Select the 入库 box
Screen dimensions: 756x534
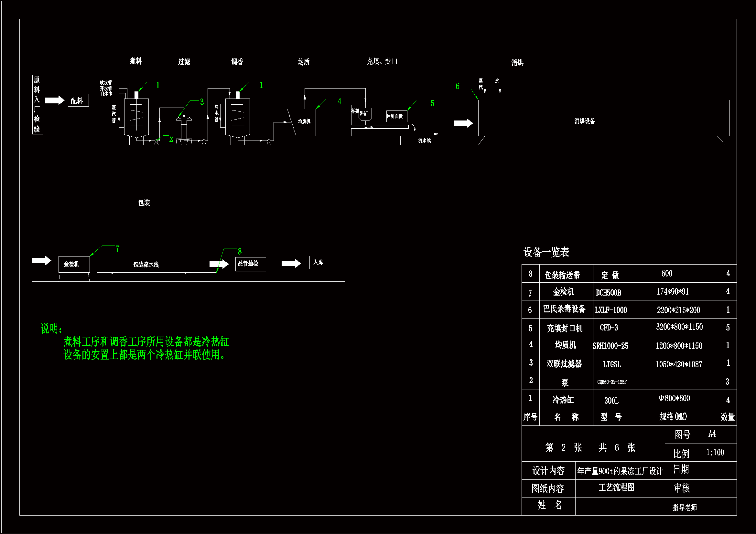point(320,263)
